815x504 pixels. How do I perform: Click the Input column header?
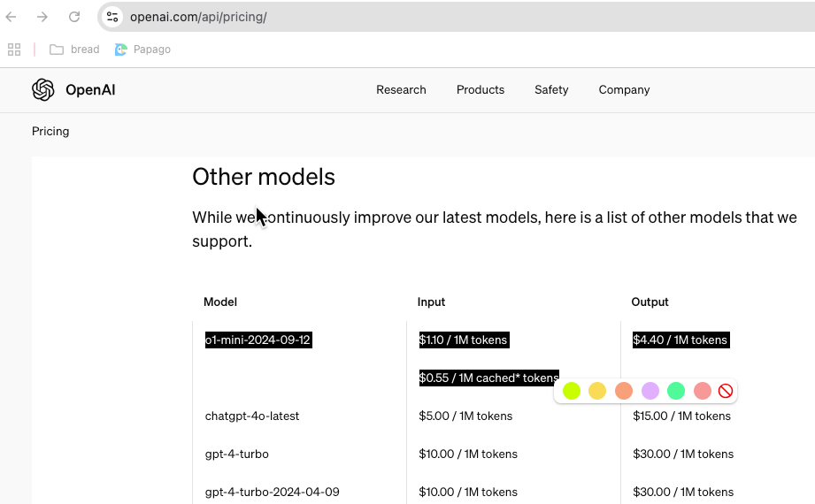point(432,302)
